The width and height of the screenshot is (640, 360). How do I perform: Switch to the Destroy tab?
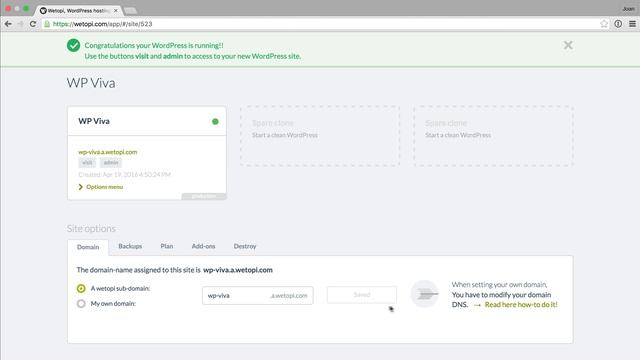coord(245,246)
